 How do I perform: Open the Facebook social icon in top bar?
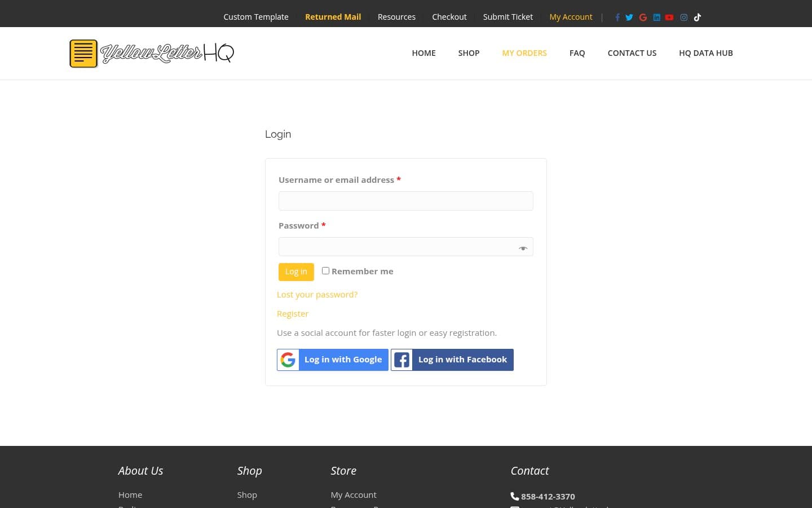(x=617, y=17)
